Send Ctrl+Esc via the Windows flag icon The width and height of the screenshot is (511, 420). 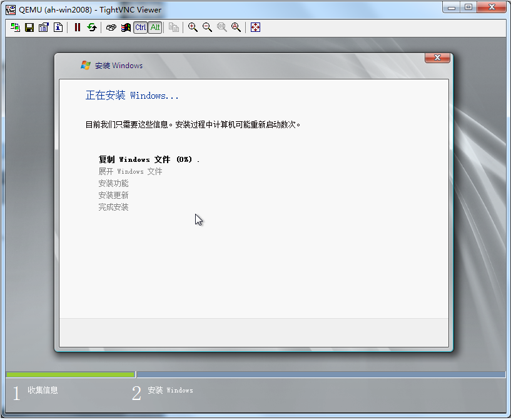click(x=126, y=27)
